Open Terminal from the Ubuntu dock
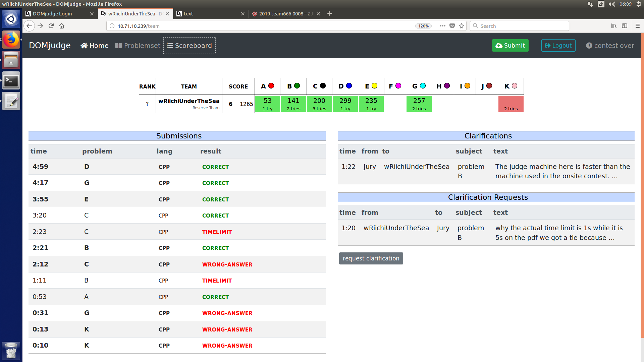Screen dimensions: 644x362 click(x=11, y=81)
